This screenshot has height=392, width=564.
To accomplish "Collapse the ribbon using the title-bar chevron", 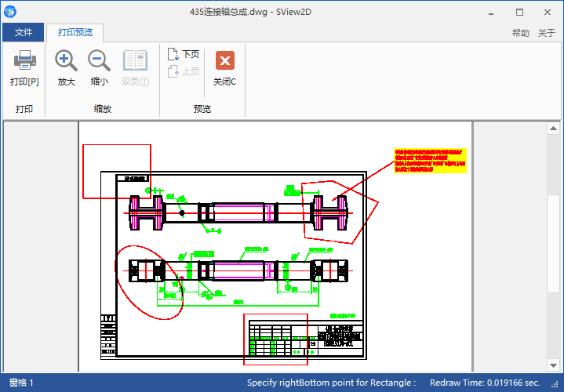I will [453, 13].
